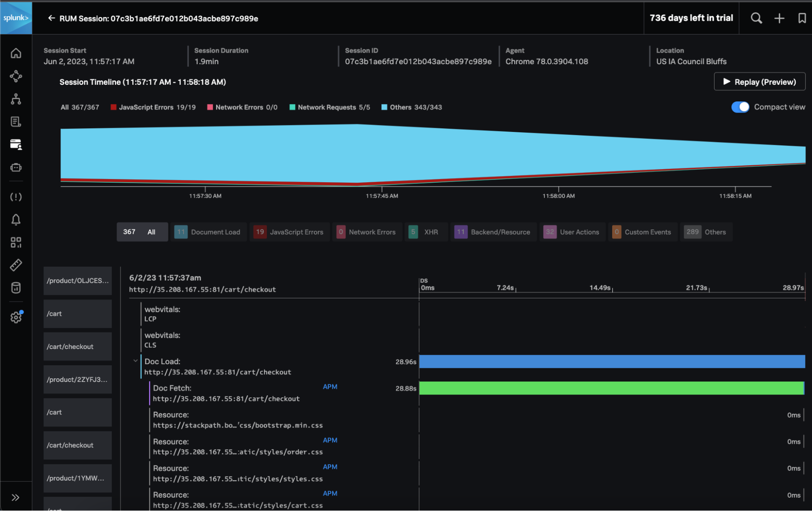Click the dashboards grid icon
The image size is (812, 511).
coord(16,241)
